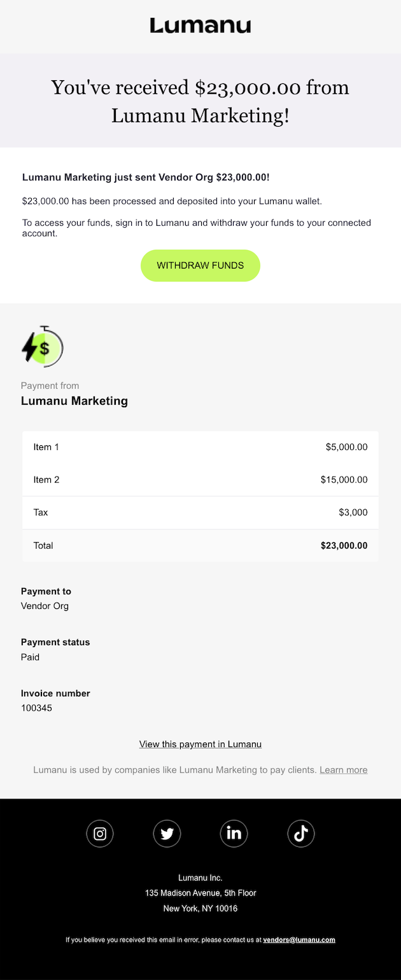Viewport: 401px width, 980px height.
Task: Open View this payment in Lumanu link
Action: pyautogui.click(x=200, y=744)
